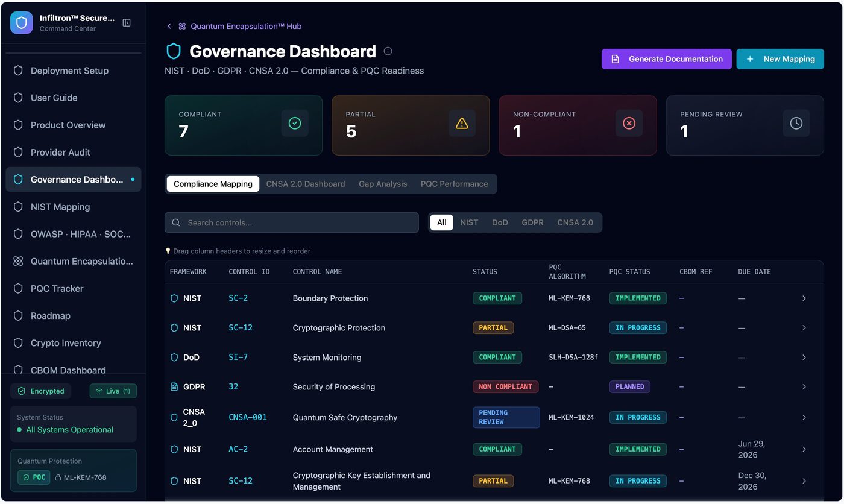The width and height of the screenshot is (844, 504).
Task: Click the Pending Review clock icon
Action: click(x=796, y=123)
